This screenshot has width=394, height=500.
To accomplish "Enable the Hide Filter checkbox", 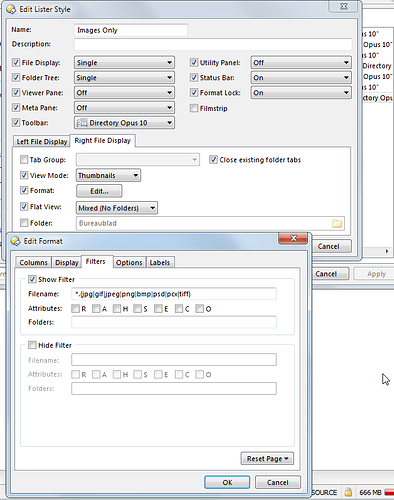I will [32, 345].
